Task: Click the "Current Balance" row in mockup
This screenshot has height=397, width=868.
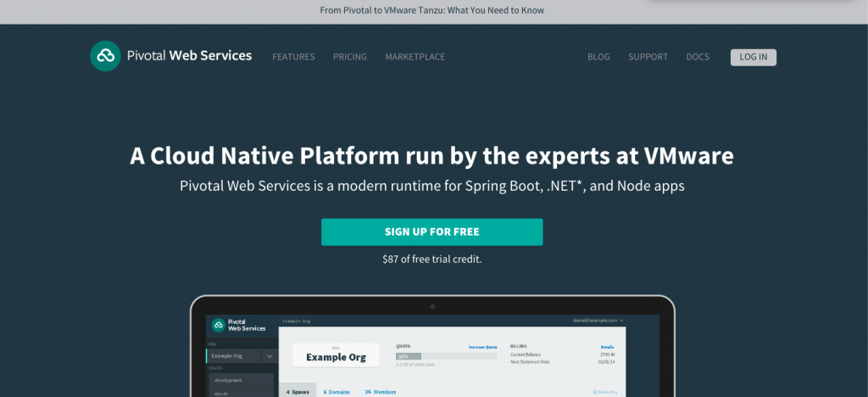Action: [563, 355]
